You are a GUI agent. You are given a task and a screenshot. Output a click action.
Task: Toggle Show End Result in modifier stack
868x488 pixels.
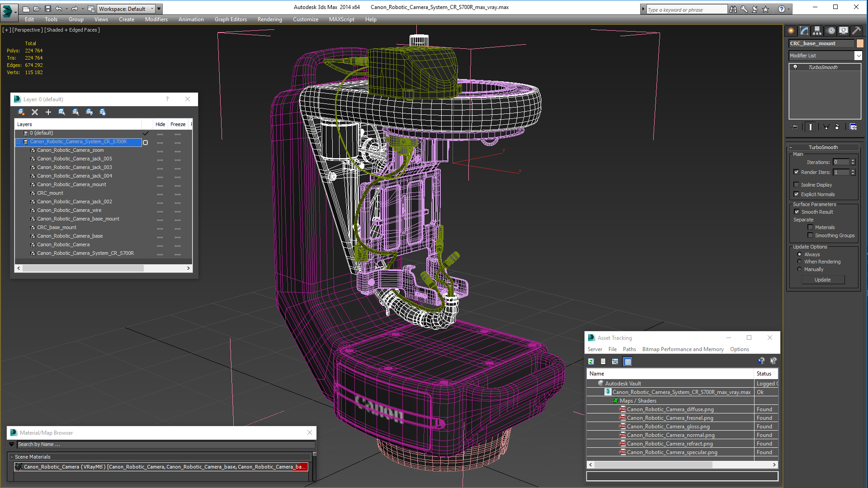810,127
